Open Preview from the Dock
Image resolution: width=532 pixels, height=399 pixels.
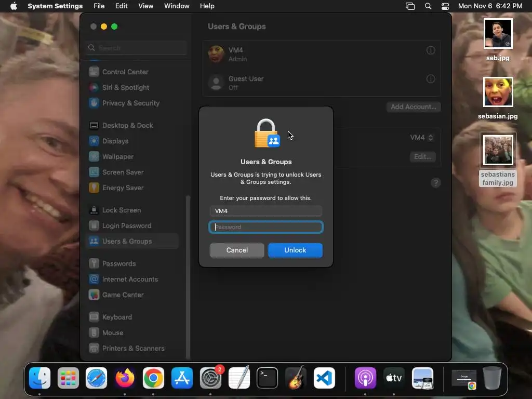(x=422, y=378)
